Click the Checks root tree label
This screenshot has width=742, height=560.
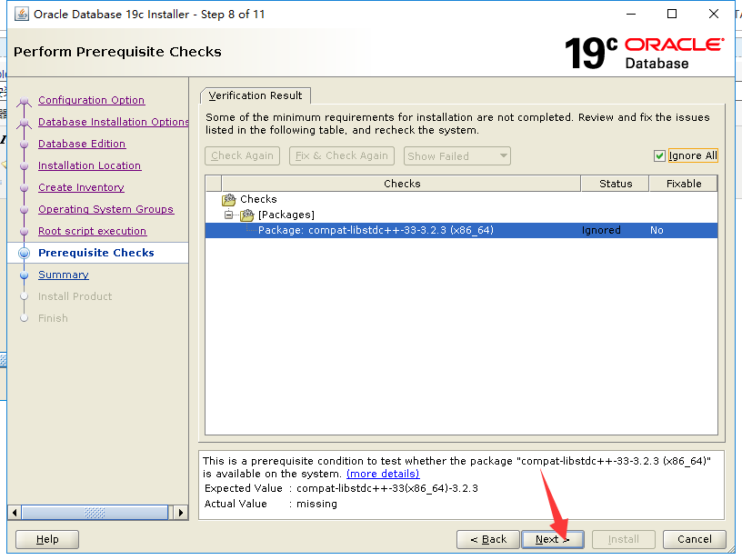258,199
